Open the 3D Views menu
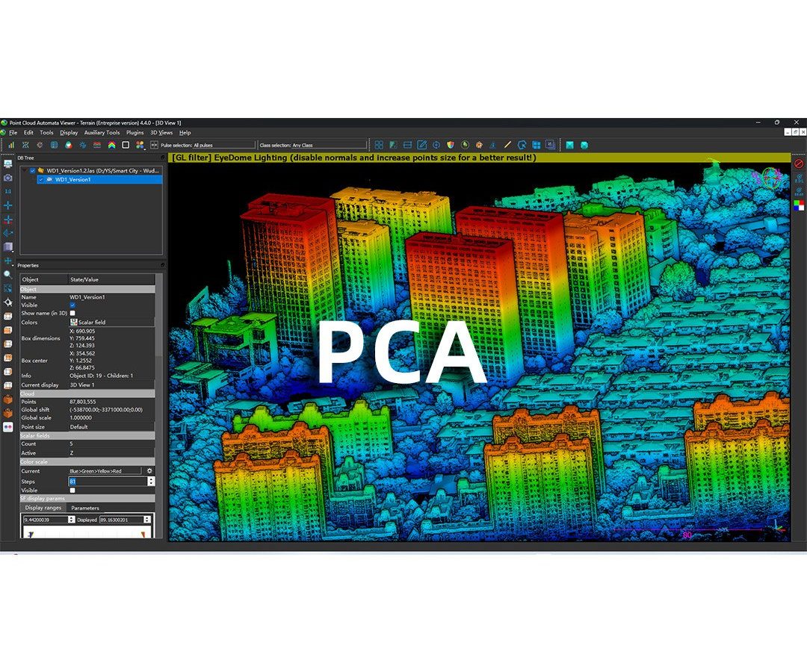The image size is (807, 672). 161,133
